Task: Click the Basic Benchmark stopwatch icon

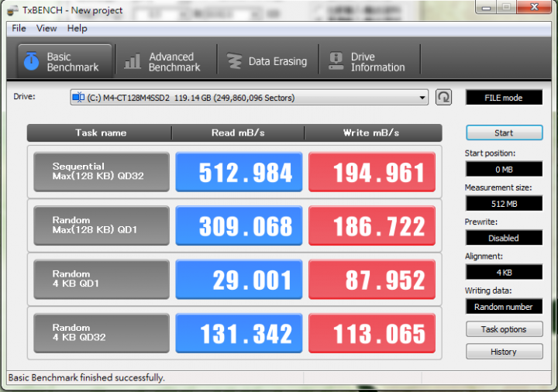Action: tap(31, 61)
